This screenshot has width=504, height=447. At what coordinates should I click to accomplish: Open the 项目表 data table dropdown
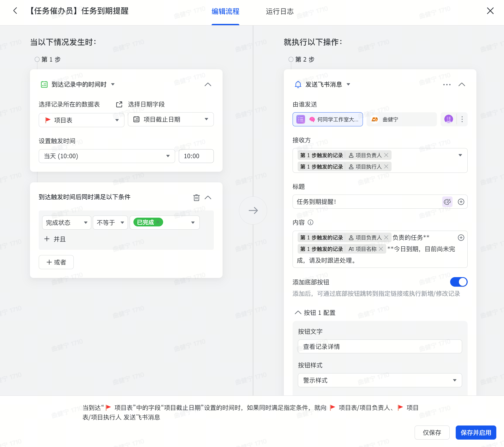[81, 120]
